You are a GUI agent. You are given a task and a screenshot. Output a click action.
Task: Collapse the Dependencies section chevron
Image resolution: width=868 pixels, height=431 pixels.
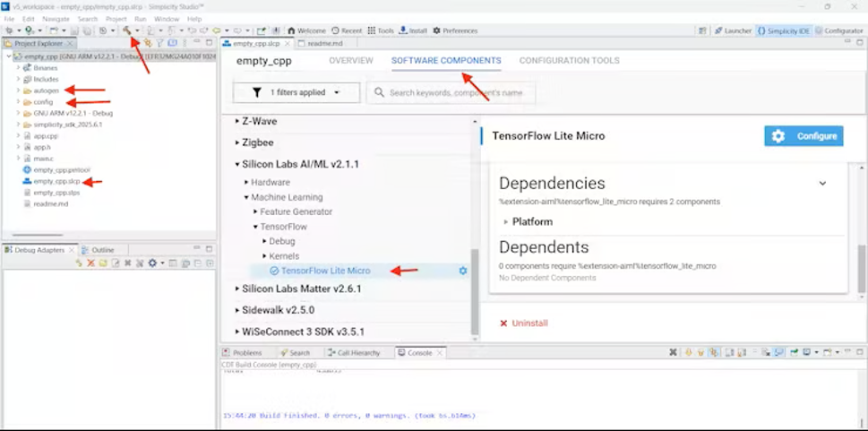822,184
